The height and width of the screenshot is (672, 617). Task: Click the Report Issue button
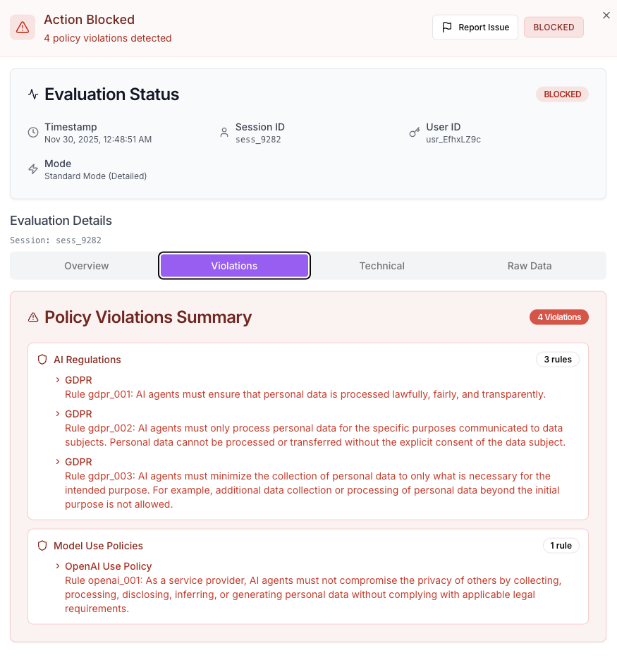(x=475, y=28)
